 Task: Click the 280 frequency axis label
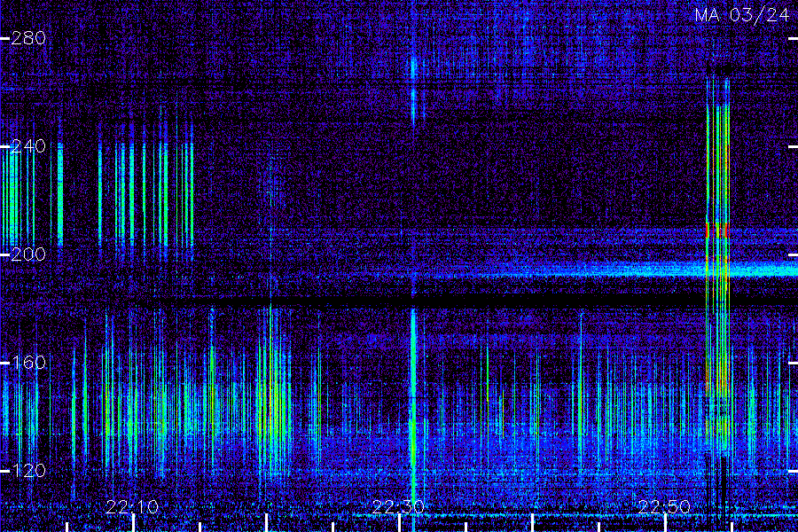[28, 38]
